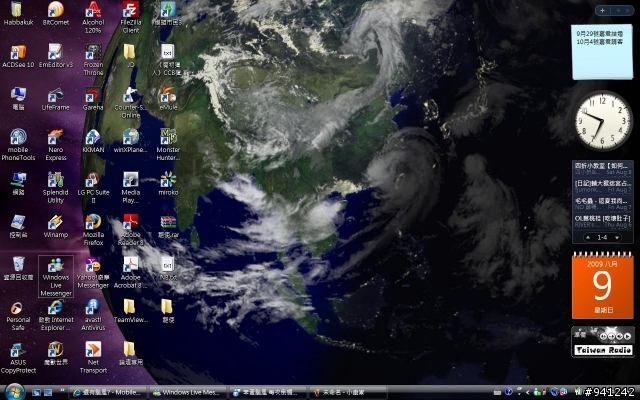Select the Garena desktop icon
Viewport: 640px width, 400px height.
pos(93,99)
